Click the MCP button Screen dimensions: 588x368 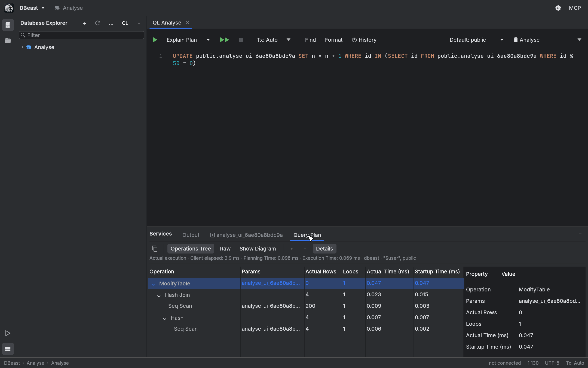click(575, 8)
